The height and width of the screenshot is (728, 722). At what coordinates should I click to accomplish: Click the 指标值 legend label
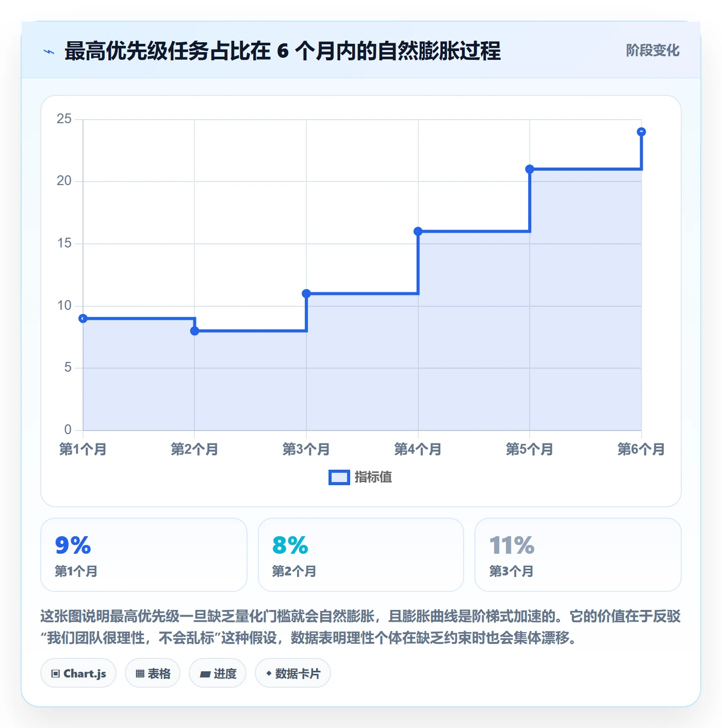point(373,477)
